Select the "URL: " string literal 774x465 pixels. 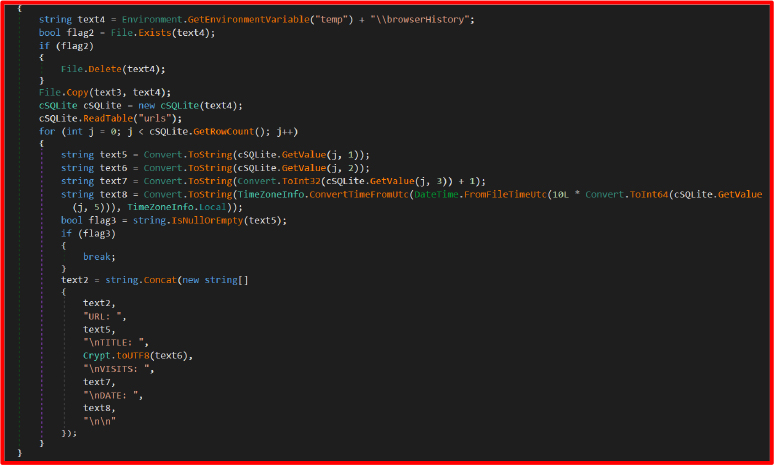pos(105,316)
